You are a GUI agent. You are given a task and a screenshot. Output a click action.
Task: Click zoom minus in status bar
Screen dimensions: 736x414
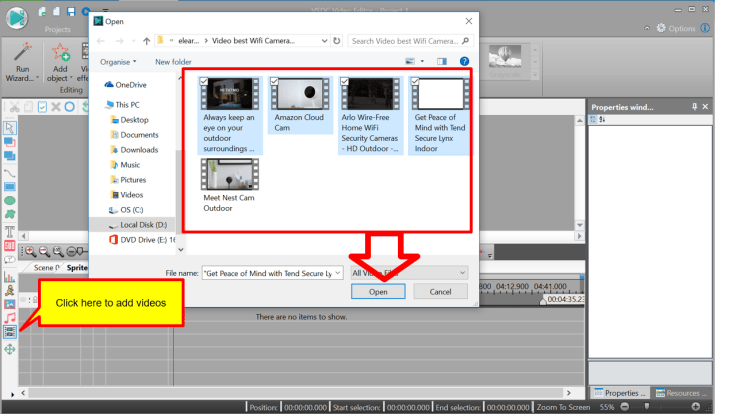pos(625,406)
